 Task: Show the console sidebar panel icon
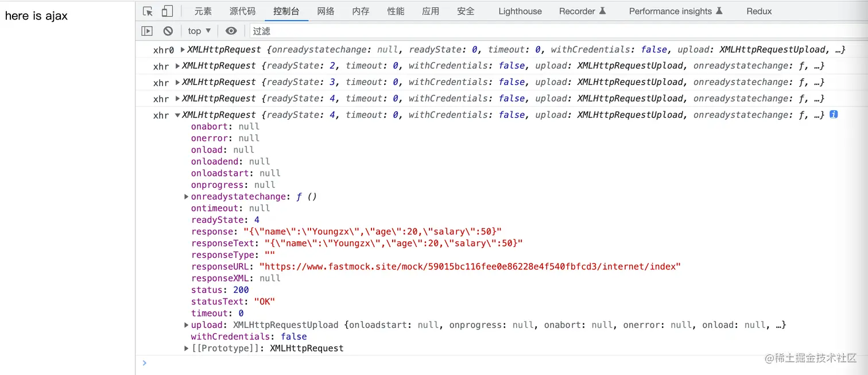click(x=148, y=31)
